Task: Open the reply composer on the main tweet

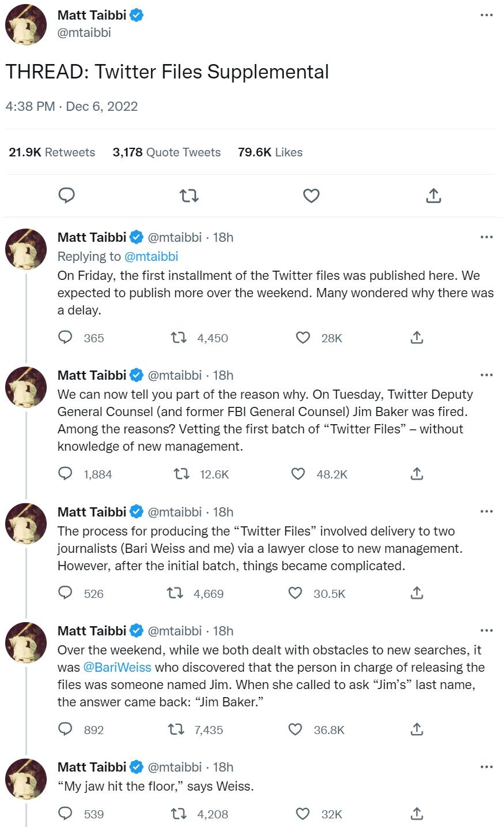Action: pyautogui.click(x=66, y=196)
